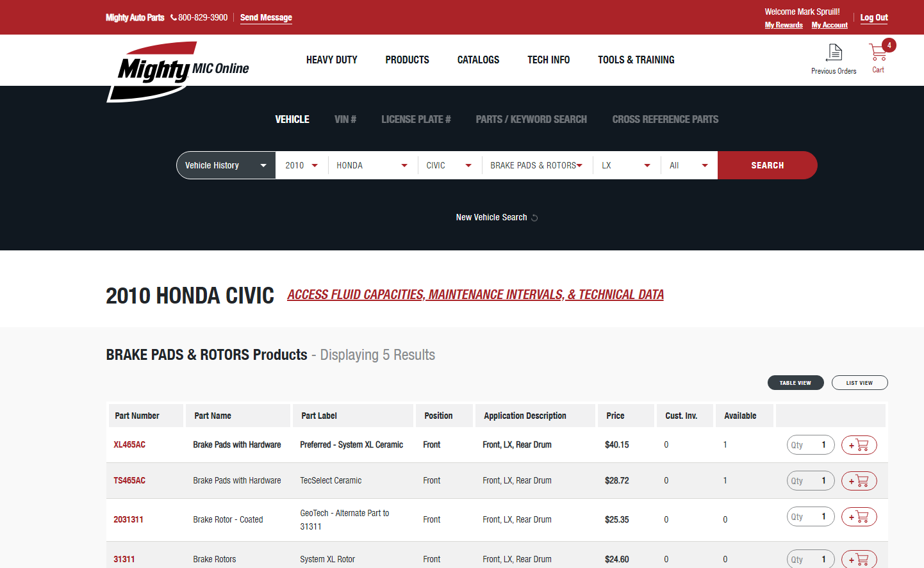Click the Price column header
The image size is (924, 568).
pyautogui.click(x=626, y=416)
